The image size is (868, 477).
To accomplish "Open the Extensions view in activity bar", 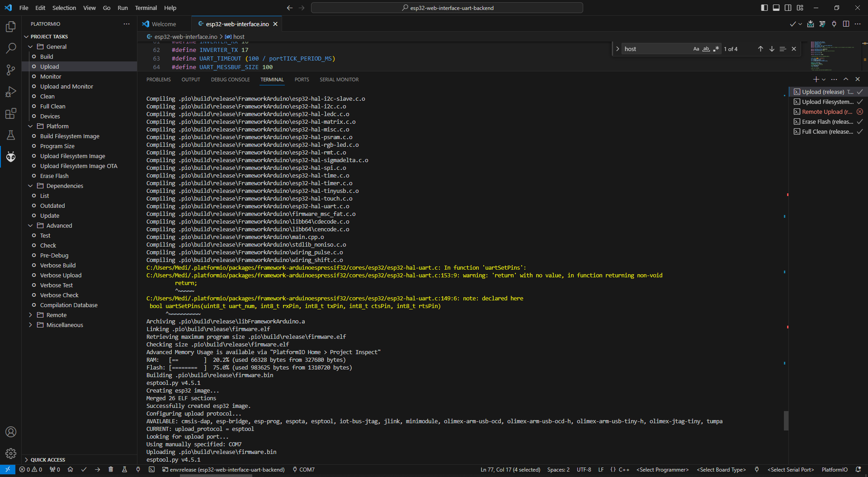I will coord(11,113).
